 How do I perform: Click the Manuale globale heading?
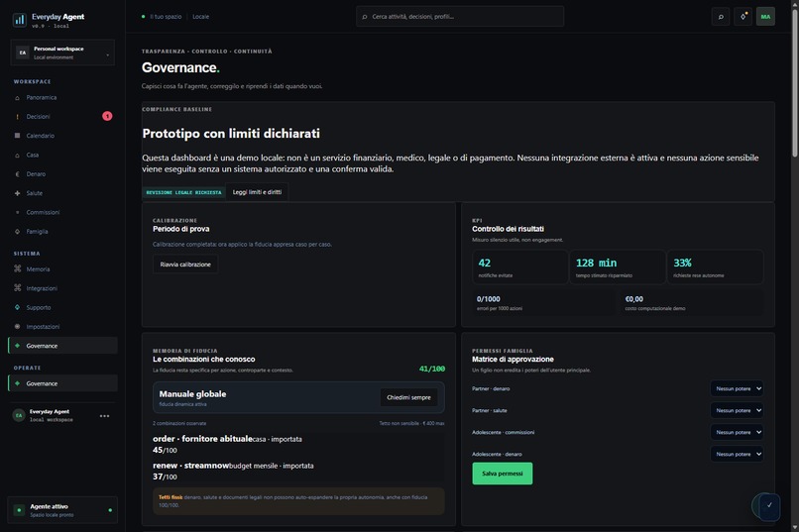pos(192,394)
